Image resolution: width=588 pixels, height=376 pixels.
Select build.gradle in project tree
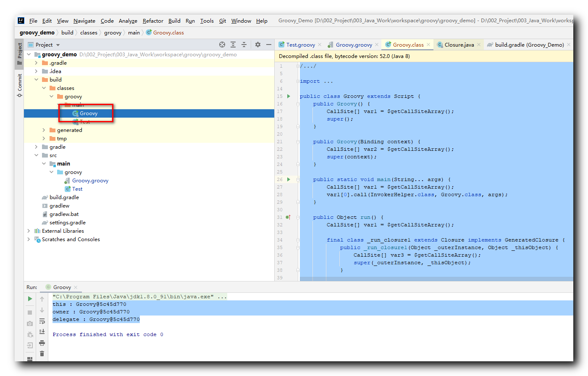[64, 197]
